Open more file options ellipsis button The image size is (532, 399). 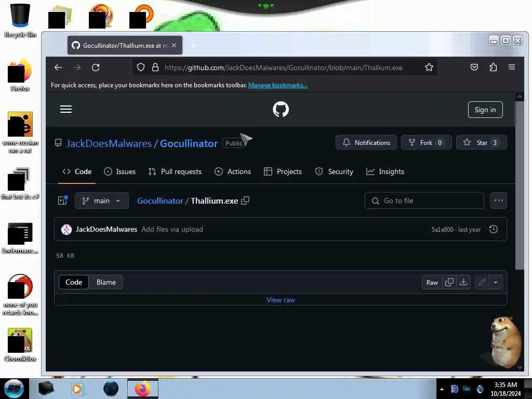tap(498, 201)
